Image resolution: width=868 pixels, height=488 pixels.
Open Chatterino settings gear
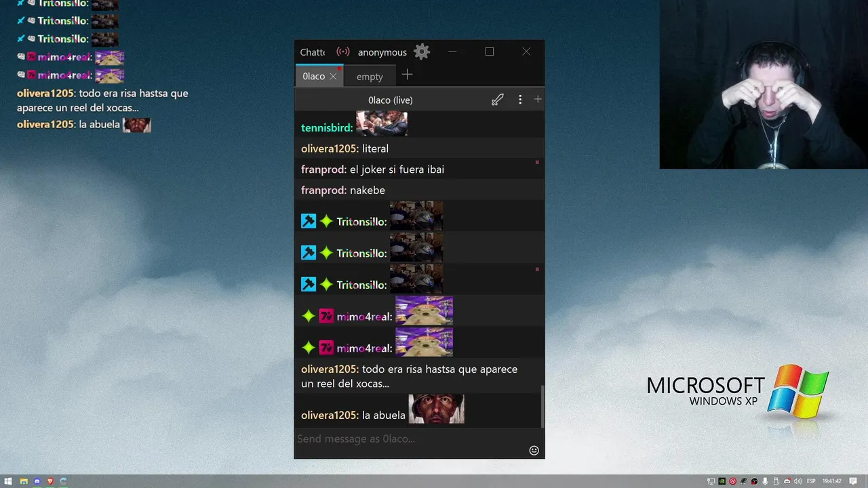tap(422, 52)
